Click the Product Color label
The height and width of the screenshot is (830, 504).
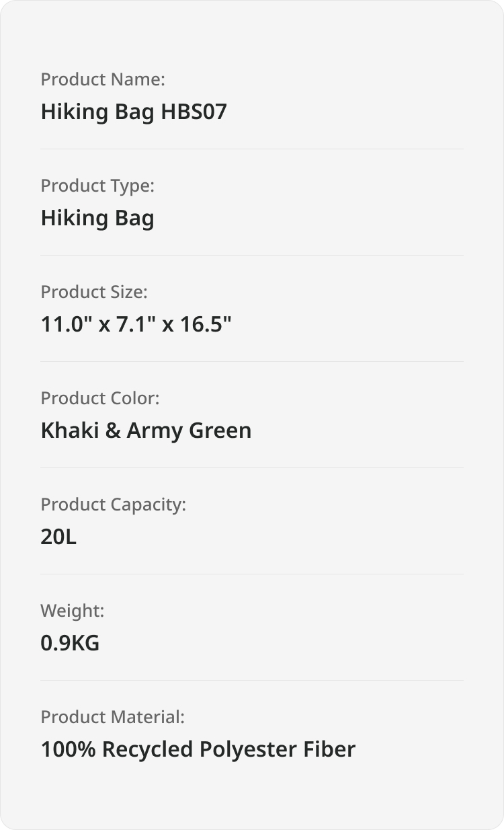100,398
